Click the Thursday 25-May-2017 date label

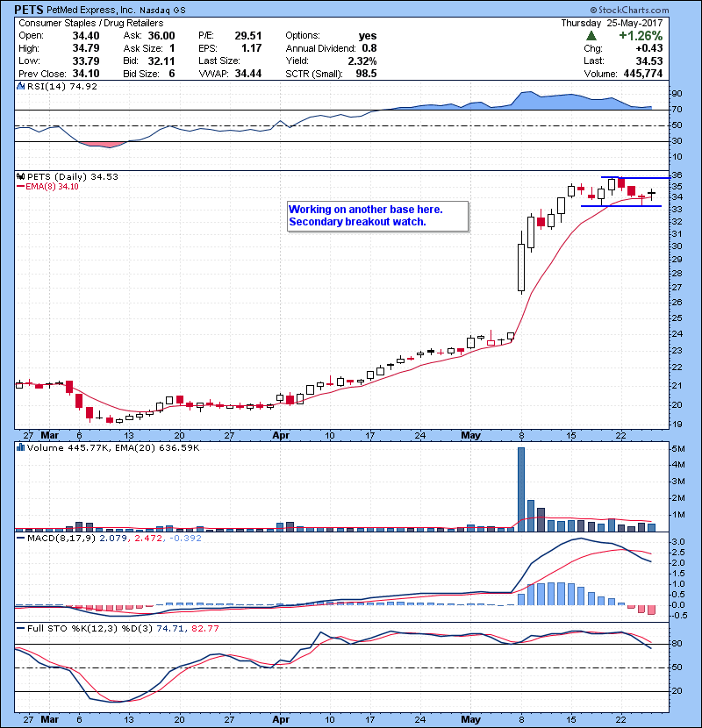click(612, 23)
